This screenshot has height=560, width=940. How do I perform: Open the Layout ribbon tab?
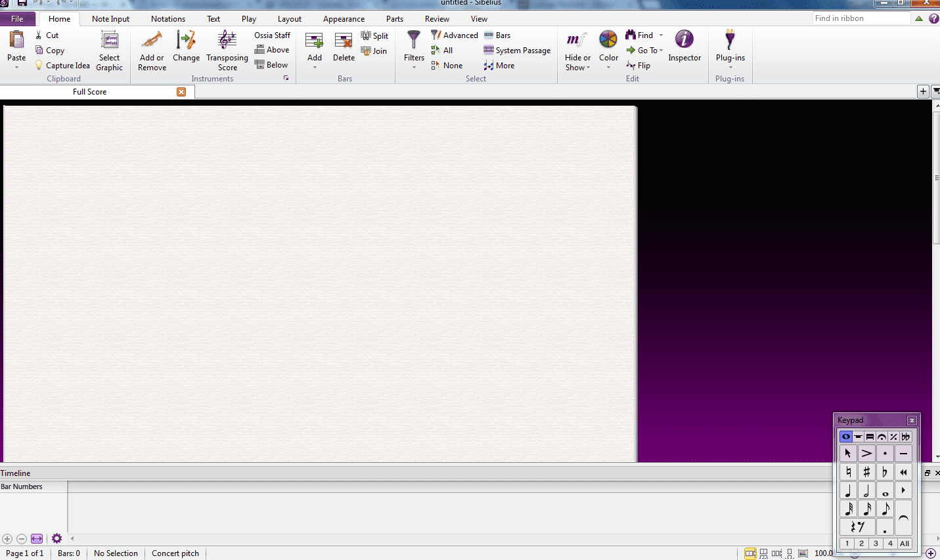click(x=290, y=19)
